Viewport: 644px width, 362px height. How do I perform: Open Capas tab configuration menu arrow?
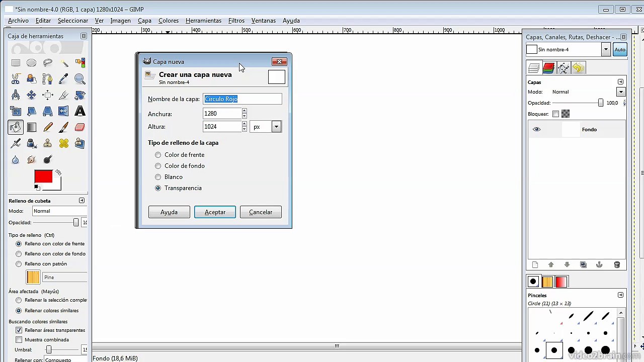620,82
